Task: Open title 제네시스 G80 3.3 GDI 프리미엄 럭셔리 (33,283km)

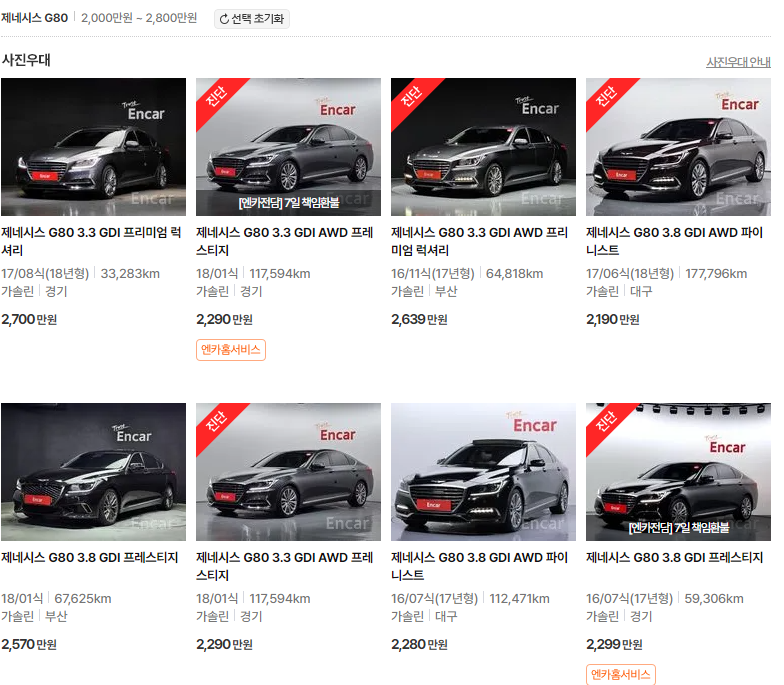Action: click(x=91, y=241)
